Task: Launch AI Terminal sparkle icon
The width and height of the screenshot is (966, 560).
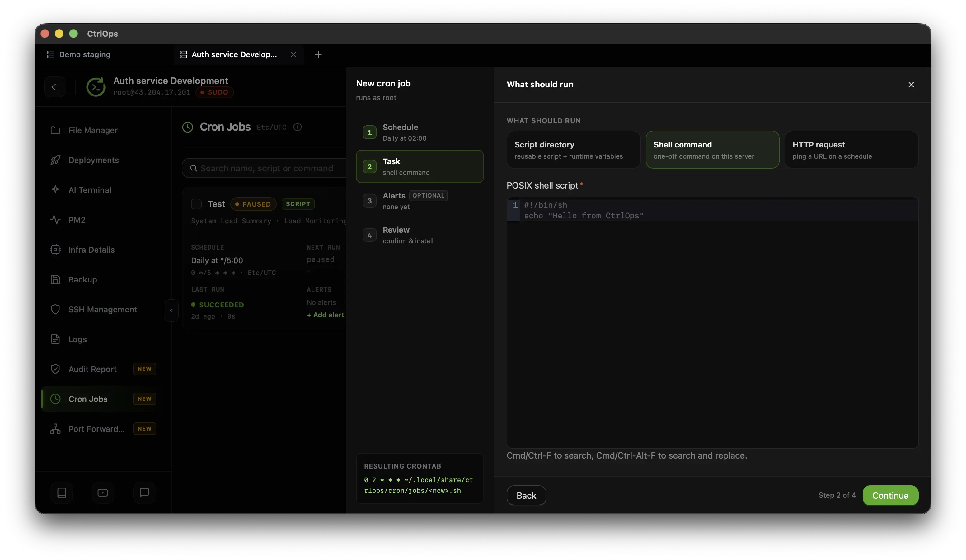Action: (55, 190)
